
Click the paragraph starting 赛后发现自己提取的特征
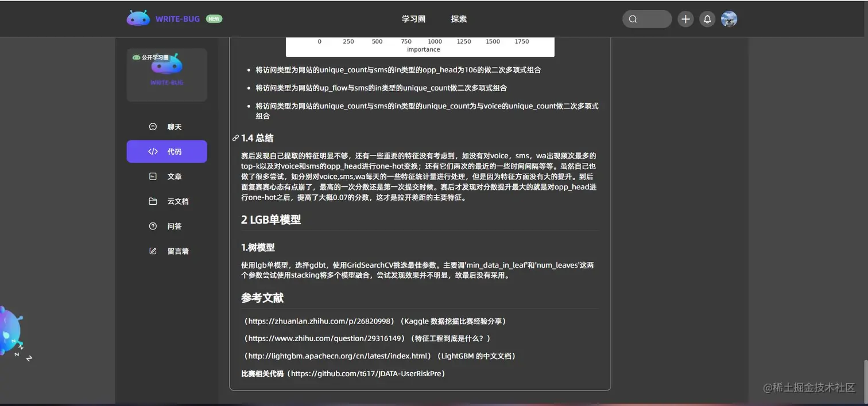tap(419, 177)
